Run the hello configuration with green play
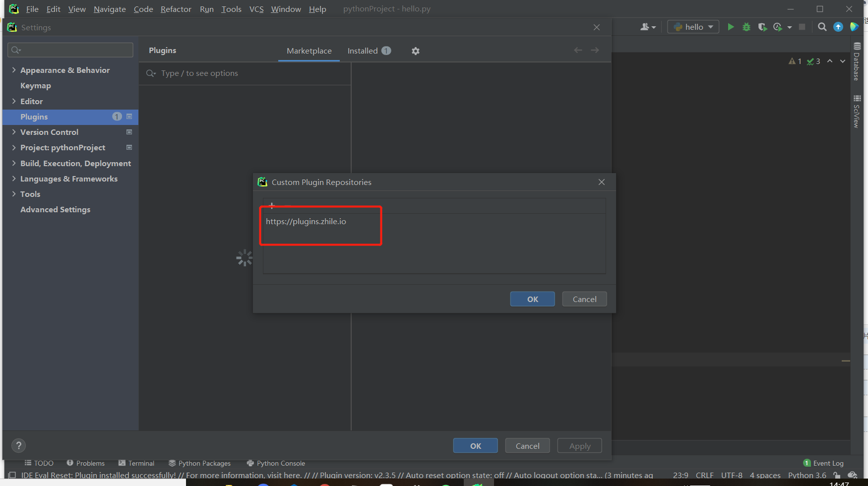This screenshot has height=486, width=868. click(x=731, y=27)
